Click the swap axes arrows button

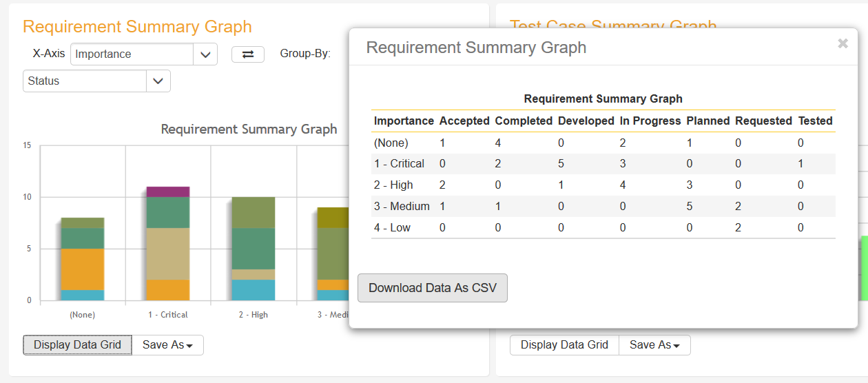pyautogui.click(x=247, y=54)
